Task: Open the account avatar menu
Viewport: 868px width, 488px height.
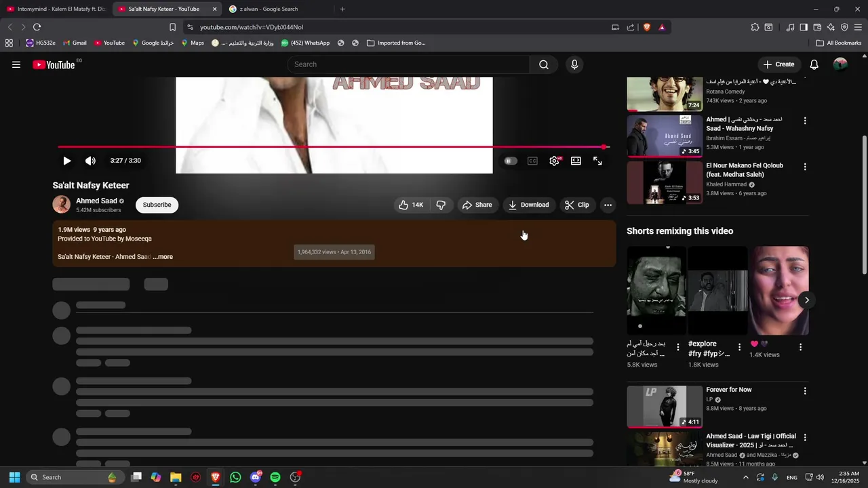Action: (840, 64)
